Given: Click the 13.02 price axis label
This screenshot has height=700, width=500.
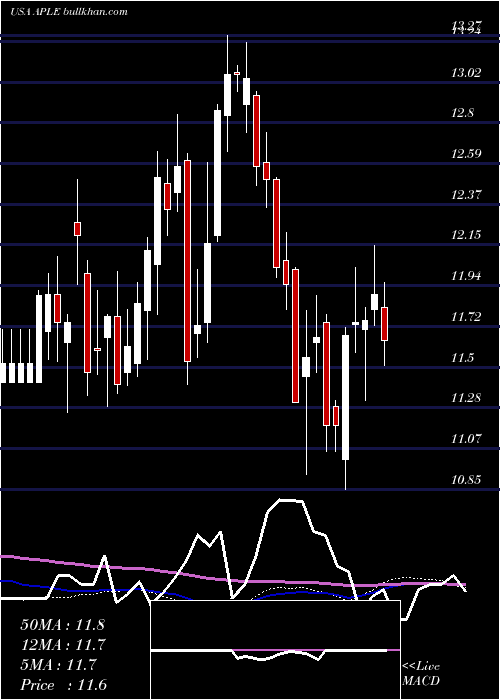Looking at the screenshot, I should (x=466, y=73).
